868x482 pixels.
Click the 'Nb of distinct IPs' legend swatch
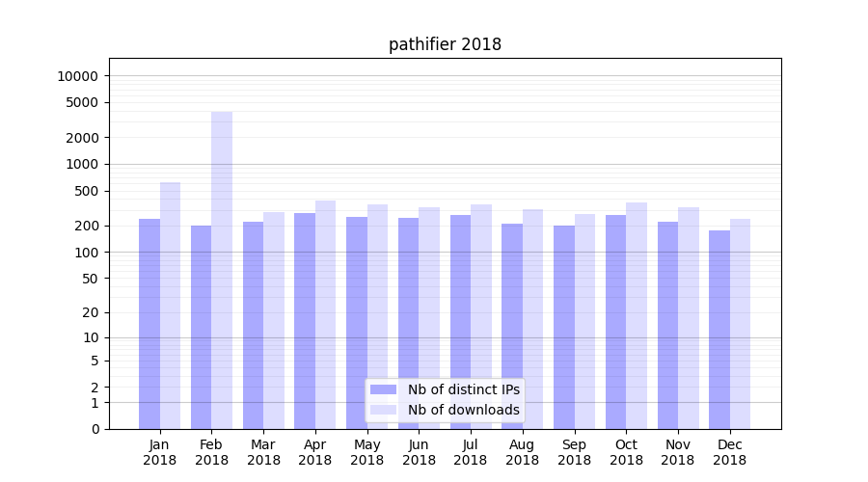point(384,389)
